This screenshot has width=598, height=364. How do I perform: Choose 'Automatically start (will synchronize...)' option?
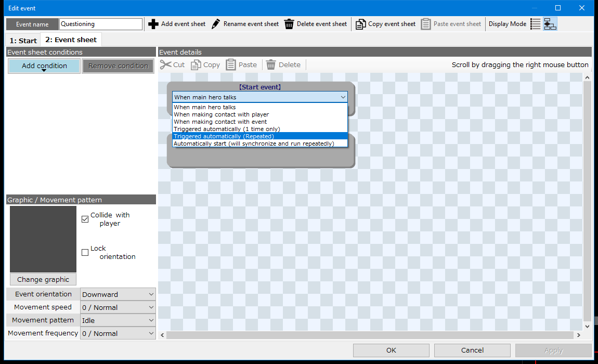click(x=259, y=144)
